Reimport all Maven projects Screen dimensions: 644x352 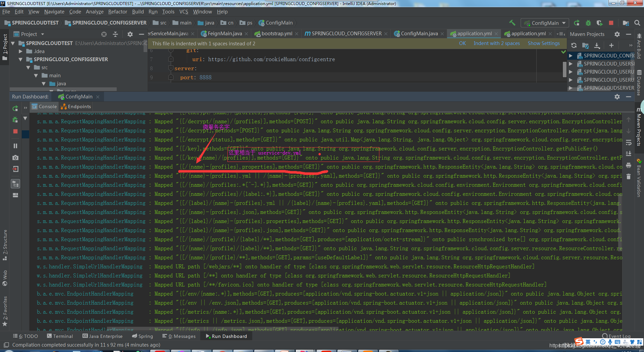[574, 45]
